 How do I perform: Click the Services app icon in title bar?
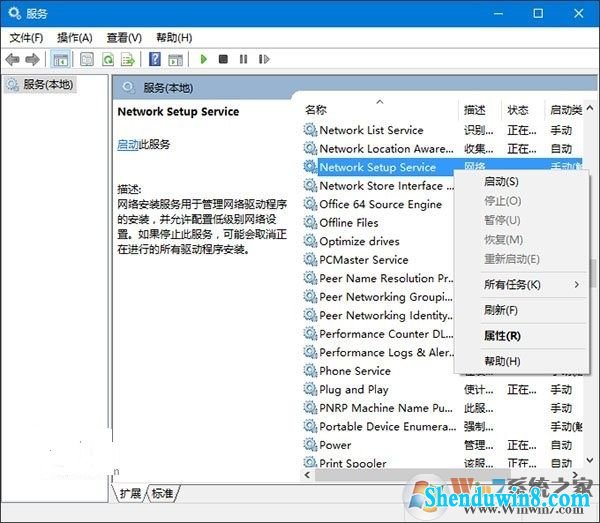[15, 13]
